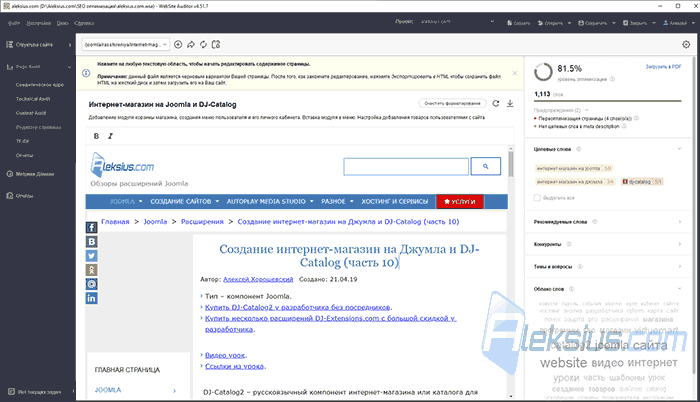700x402 pixels.
Task: Open the Настройки menu
Action: 38,23
